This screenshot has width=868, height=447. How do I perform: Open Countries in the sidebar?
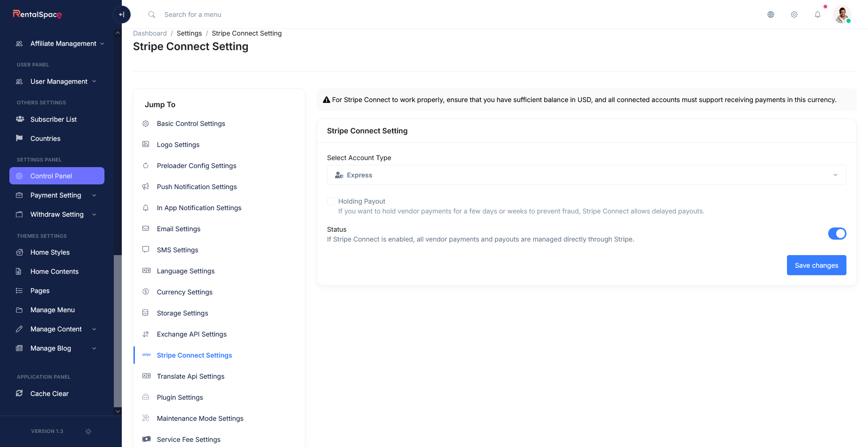pyautogui.click(x=57, y=139)
